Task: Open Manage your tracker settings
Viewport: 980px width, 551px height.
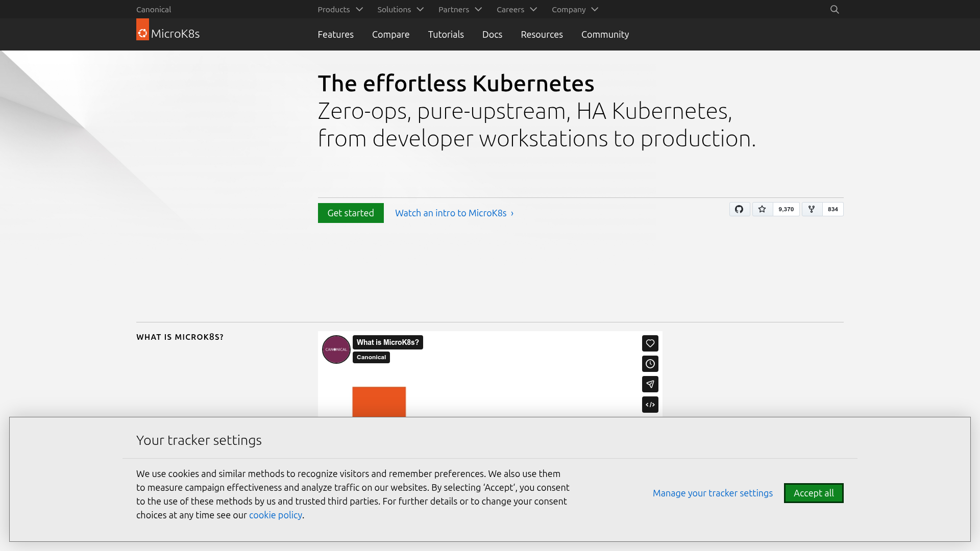Action: pos(713,493)
